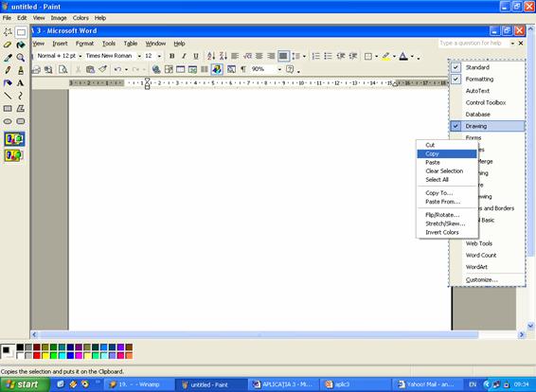Choose Copy in the Paint context menu
This screenshot has height=392, width=536.
coord(447,153)
